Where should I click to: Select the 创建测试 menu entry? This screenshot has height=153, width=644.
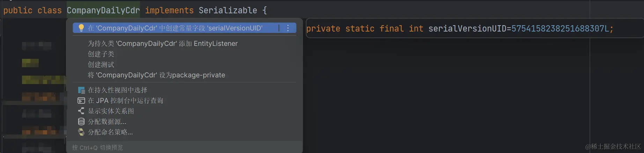[101, 64]
